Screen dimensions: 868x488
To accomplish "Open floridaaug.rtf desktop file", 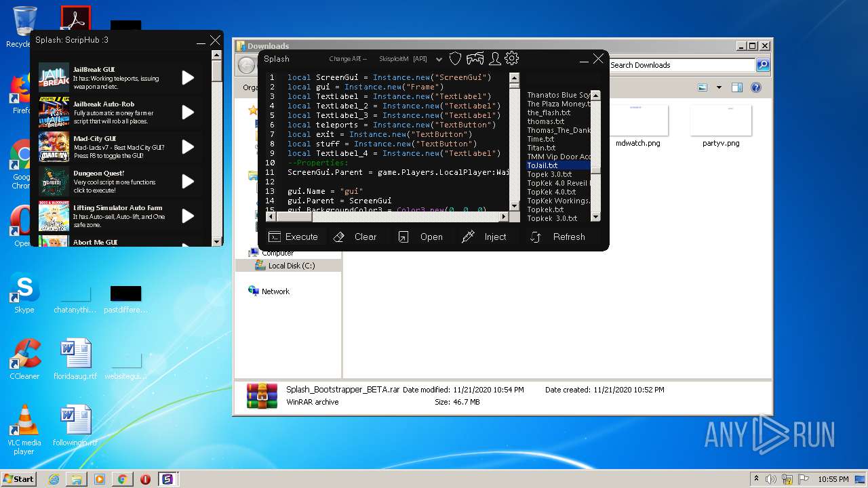I will [x=75, y=360].
